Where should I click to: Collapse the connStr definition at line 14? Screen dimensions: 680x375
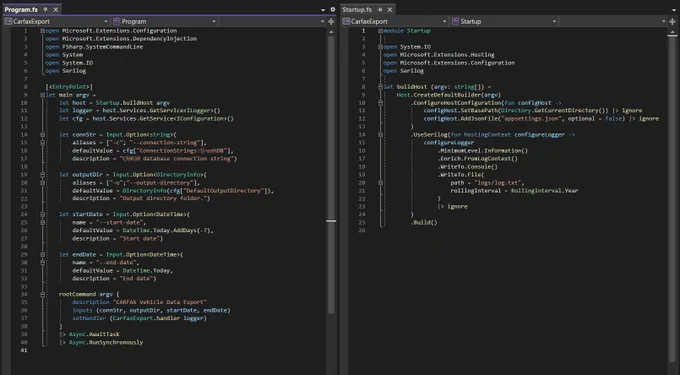pyautogui.click(x=42, y=134)
